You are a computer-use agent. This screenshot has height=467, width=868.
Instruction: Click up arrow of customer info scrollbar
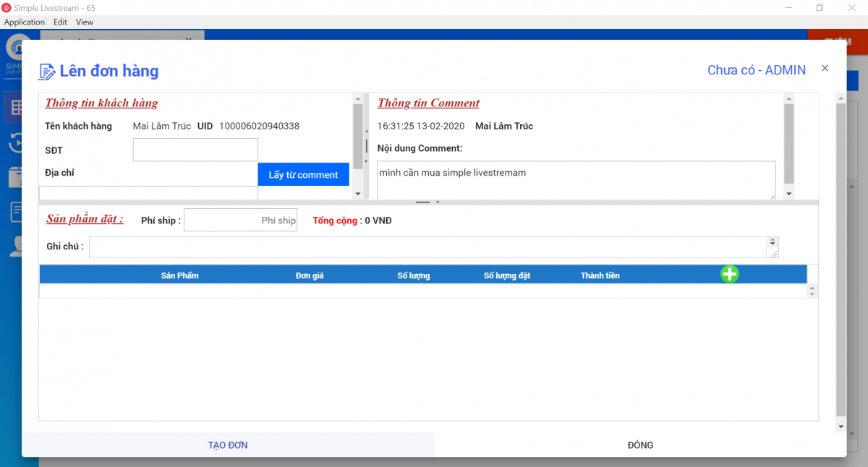click(357, 98)
